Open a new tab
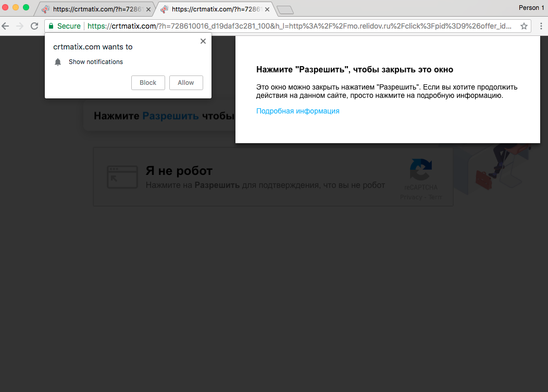This screenshot has height=392, width=548. pyautogui.click(x=285, y=9)
